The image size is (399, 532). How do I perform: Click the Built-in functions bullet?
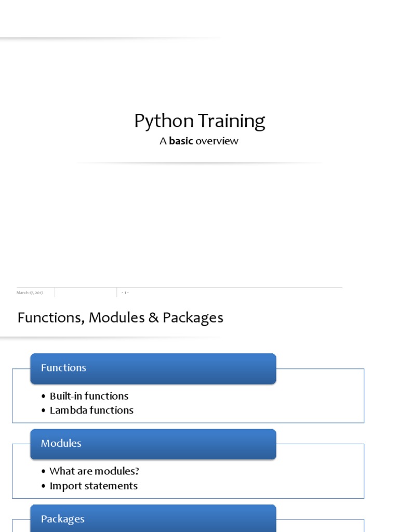point(89,396)
